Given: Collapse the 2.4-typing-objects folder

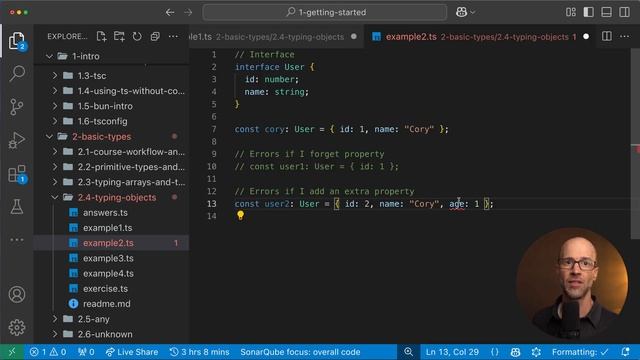Looking at the screenshot, I should click(111, 198).
